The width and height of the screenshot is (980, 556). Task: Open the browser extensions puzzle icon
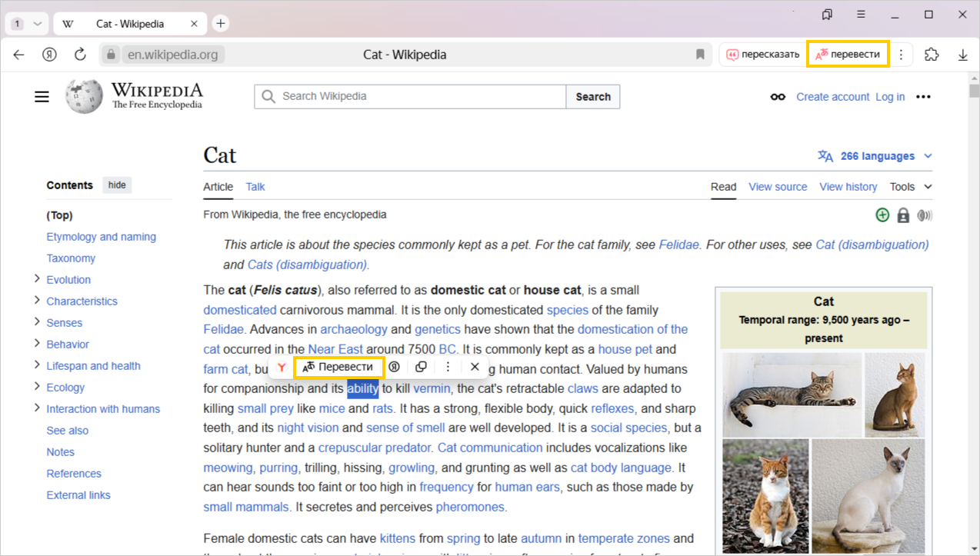932,55
